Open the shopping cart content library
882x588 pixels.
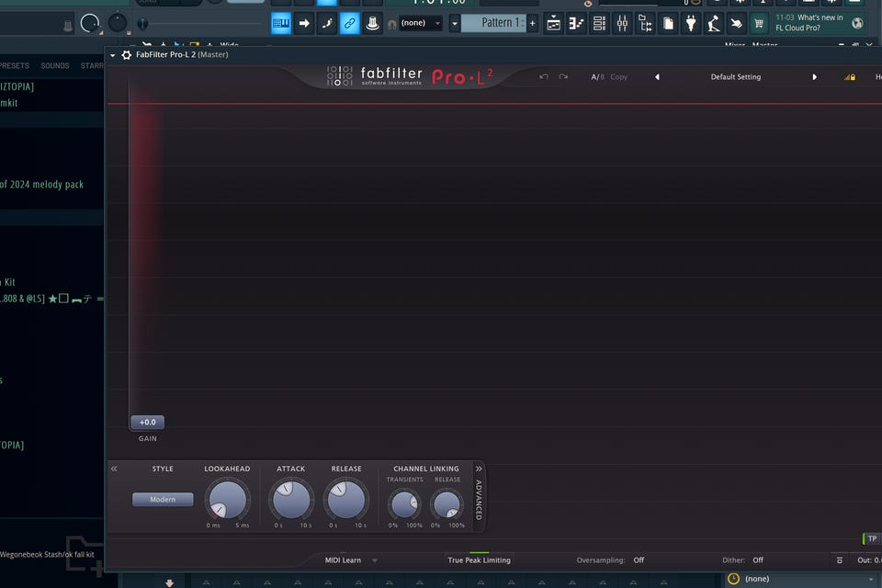pyautogui.click(x=759, y=24)
